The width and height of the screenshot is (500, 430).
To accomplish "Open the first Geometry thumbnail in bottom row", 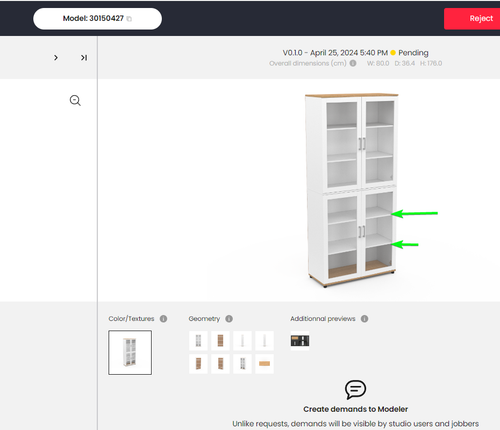I will click(x=198, y=364).
